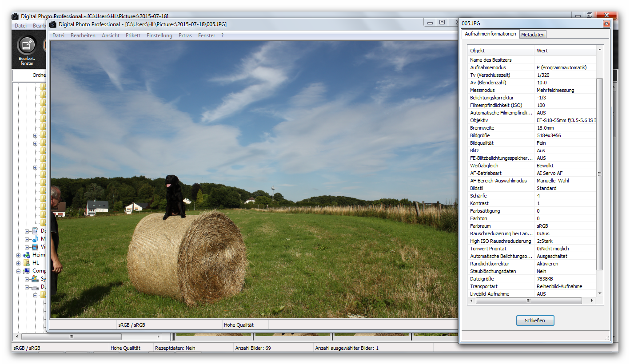Collapse the data drive node under Computer

(x=27, y=287)
